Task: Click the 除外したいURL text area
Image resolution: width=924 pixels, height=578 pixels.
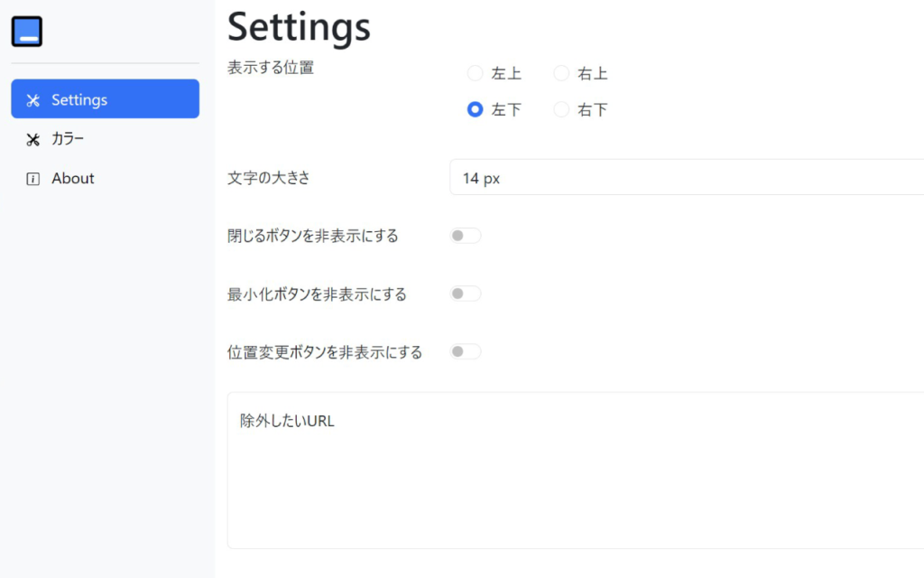Action: pyautogui.click(x=576, y=471)
